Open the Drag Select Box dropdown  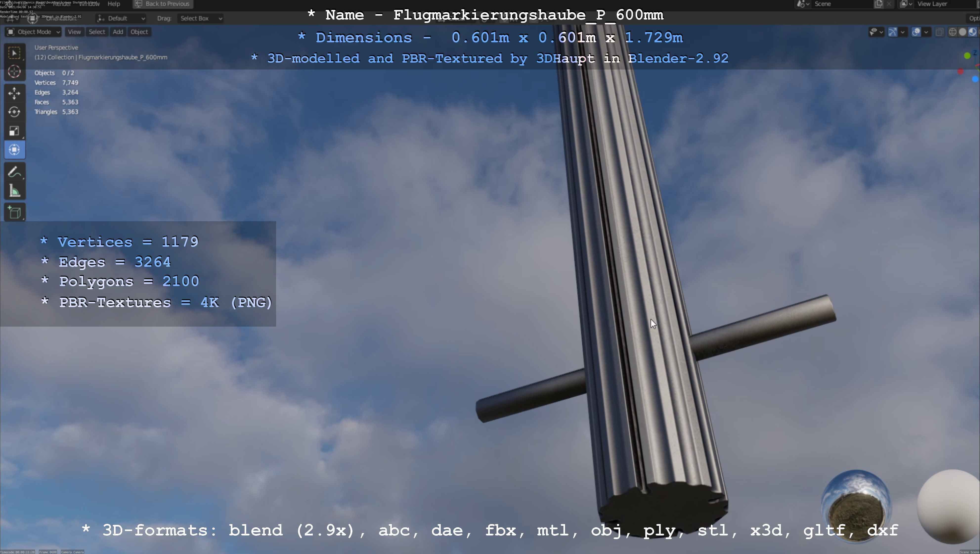click(200, 18)
